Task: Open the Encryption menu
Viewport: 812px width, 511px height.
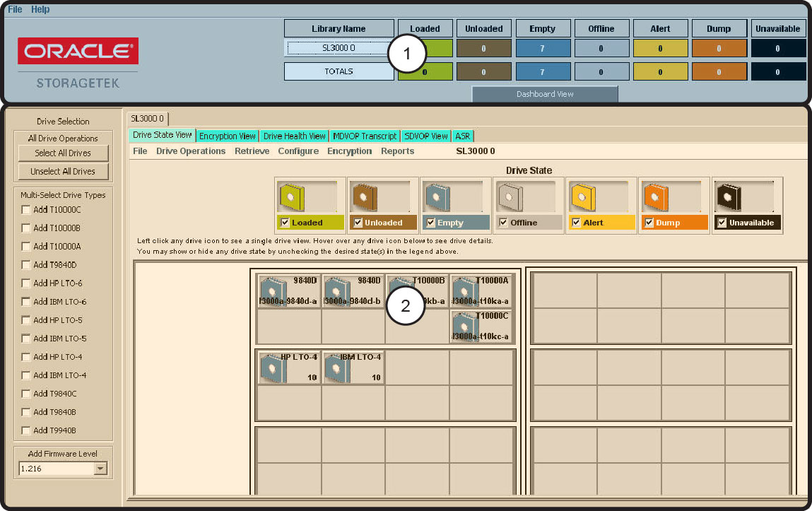Action: coord(349,151)
